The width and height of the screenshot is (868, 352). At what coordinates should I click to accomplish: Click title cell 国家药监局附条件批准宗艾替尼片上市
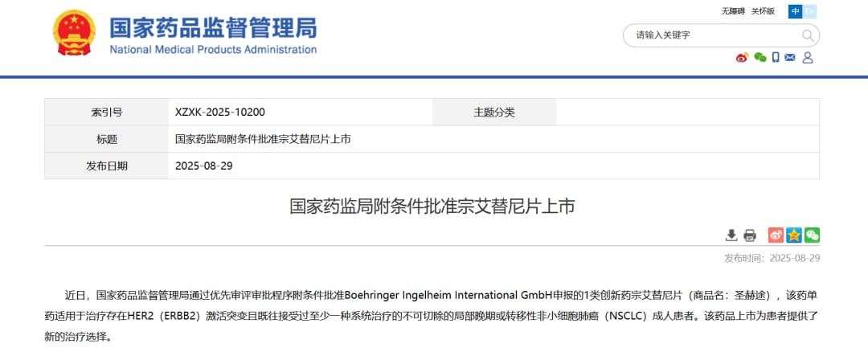coord(263,140)
